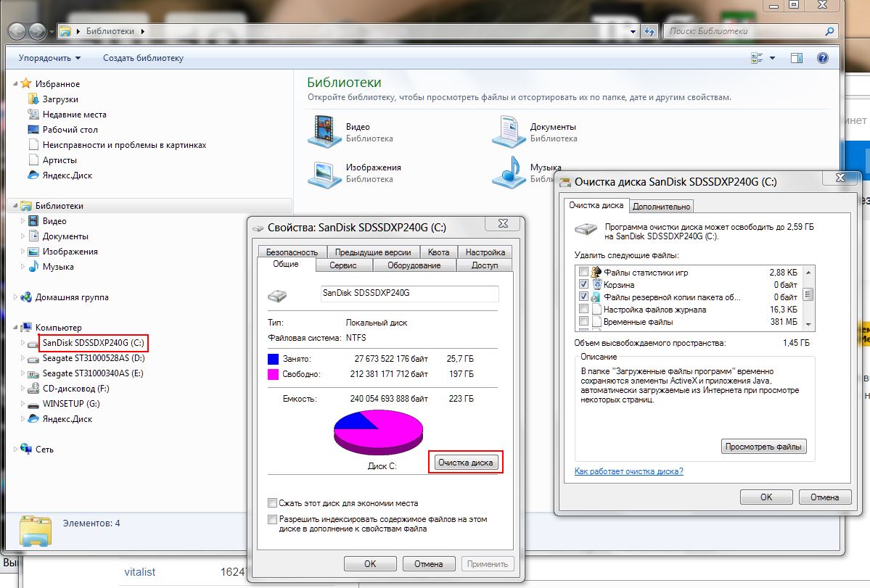Check Файлы статистики игр checkbox
Screen dimensions: 870x588
pyautogui.click(x=583, y=272)
